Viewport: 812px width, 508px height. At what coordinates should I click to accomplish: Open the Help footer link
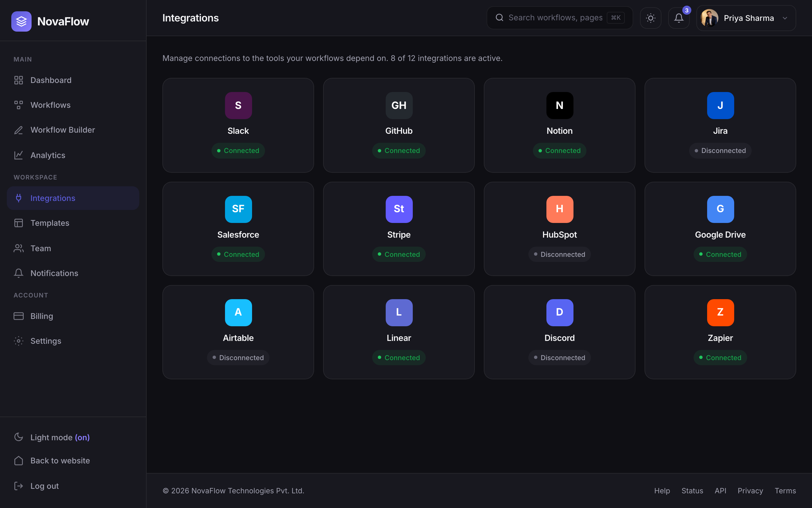pos(662,491)
